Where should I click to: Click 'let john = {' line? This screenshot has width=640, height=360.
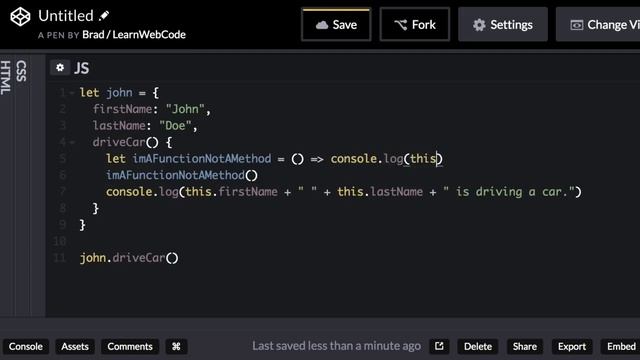coord(119,93)
